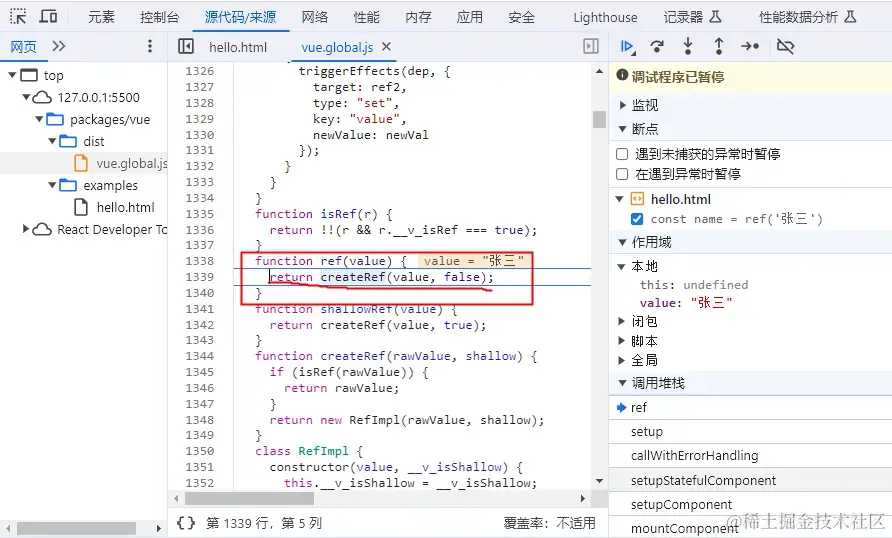Deactivate breakpoints icon
The image size is (892, 538).
pos(786,47)
